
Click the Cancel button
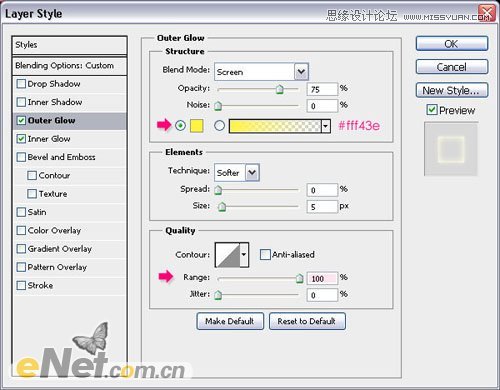coord(452,67)
